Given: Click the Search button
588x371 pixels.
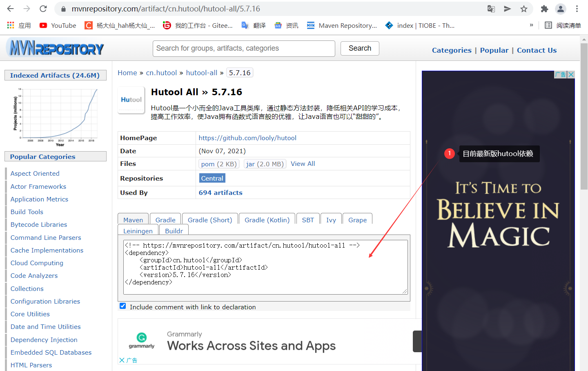Looking at the screenshot, I should 360,48.
